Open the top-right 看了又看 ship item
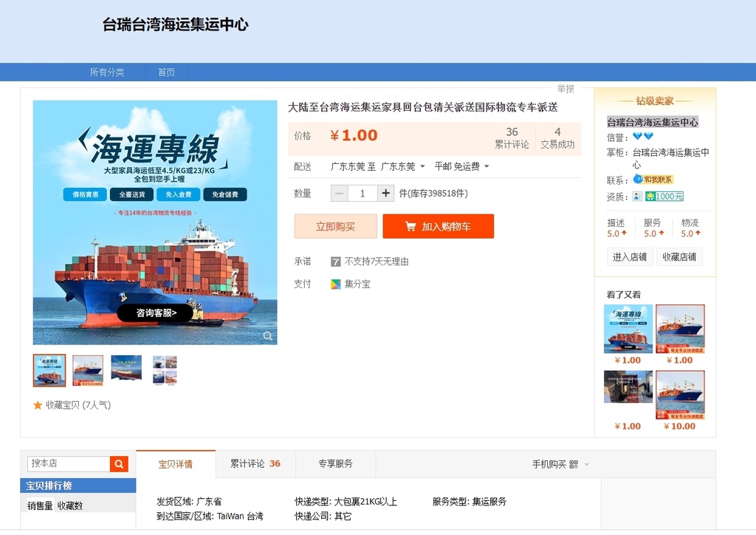 pyautogui.click(x=680, y=329)
